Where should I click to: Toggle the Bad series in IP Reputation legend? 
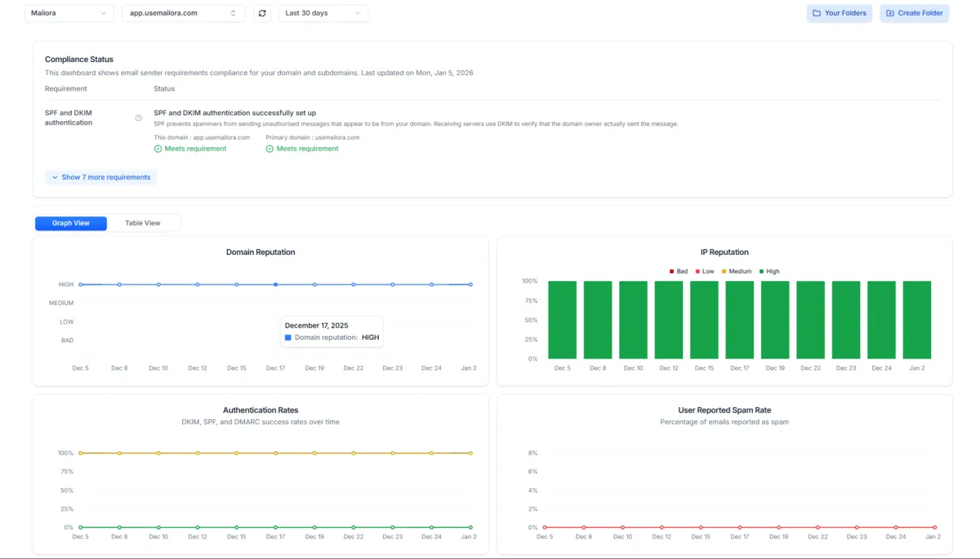pyautogui.click(x=677, y=271)
